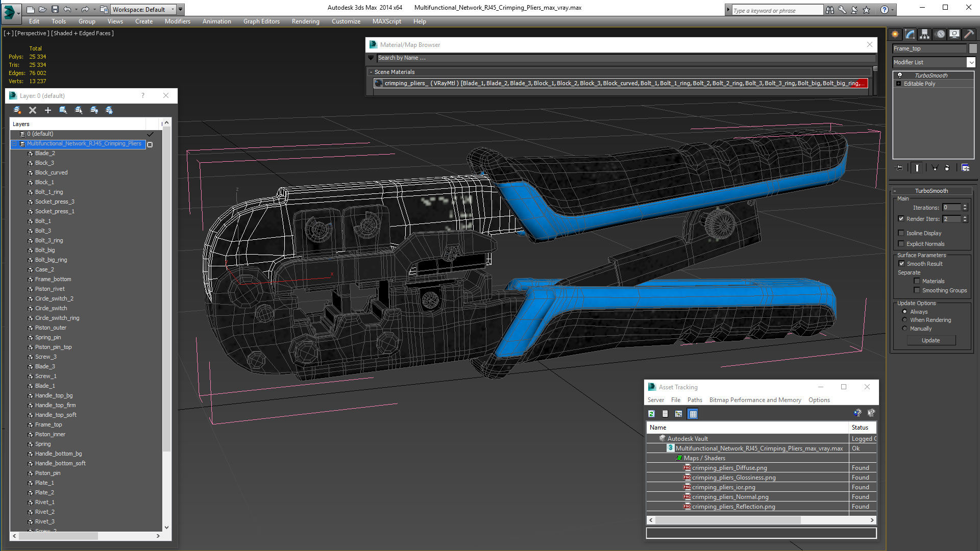Open the Rendering menu
Screen dimensions: 980x551
(x=305, y=21)
